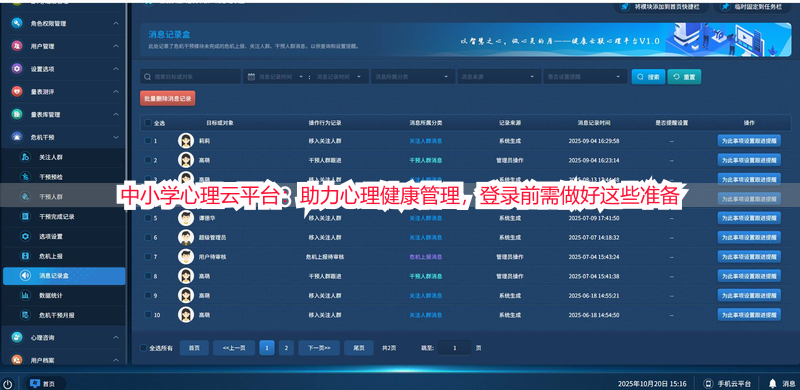Open the 消息 bell notifications
800x390 pixels.
782,384
